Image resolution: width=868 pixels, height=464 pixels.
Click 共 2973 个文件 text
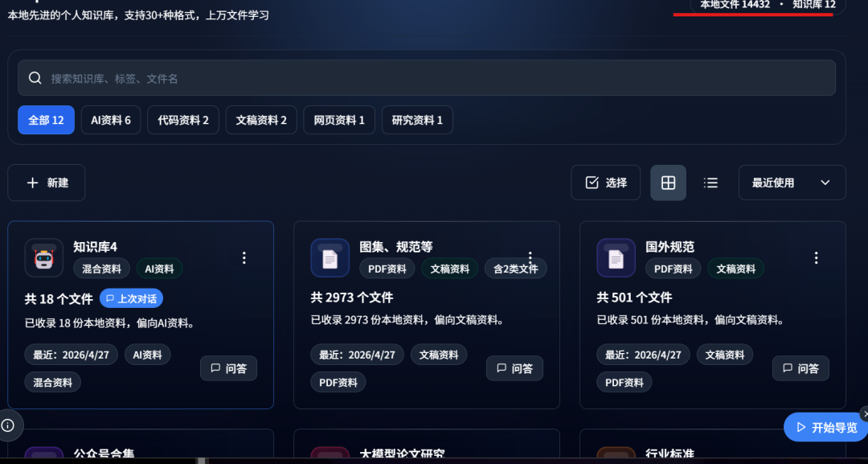(x=352, y=298)
